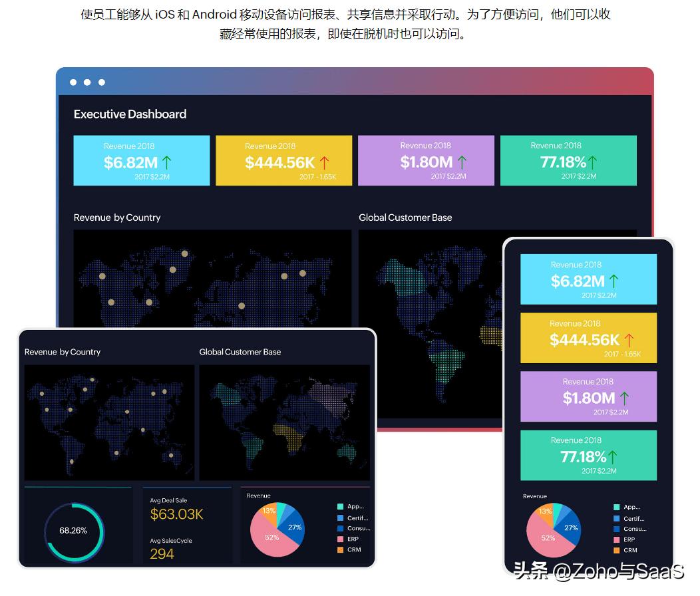Screen dimensions: 700x596
Task: Click the tablet Revenue pie chart
Action: pyautogui.click(x=277, y=530)
